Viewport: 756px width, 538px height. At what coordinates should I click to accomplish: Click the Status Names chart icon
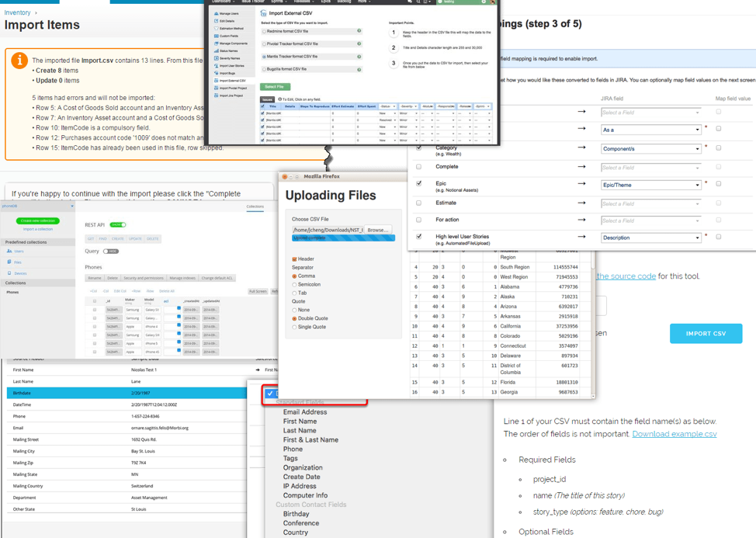pyautogui.click(x=217, y=50)
